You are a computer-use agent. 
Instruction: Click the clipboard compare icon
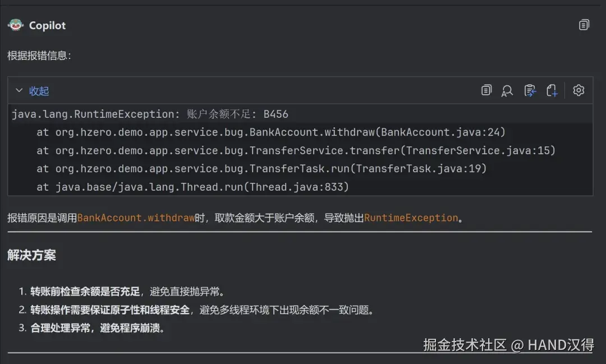tap(530, 90)
